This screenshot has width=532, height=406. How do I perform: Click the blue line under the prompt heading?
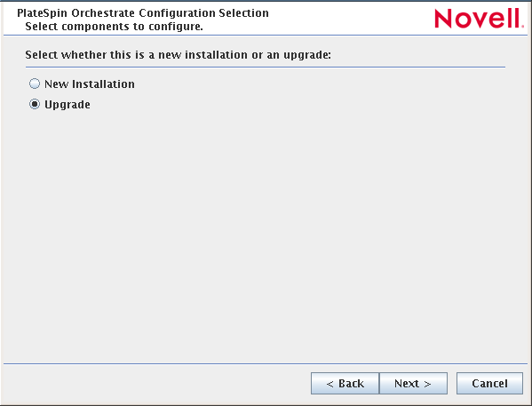[266, 68]
